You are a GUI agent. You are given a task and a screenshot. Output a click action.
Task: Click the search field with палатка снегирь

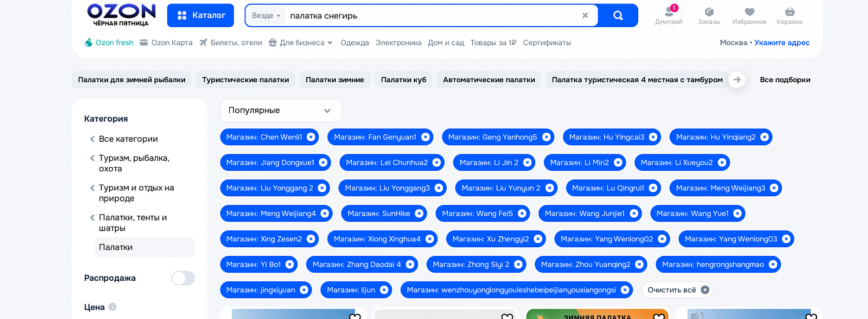431,16
